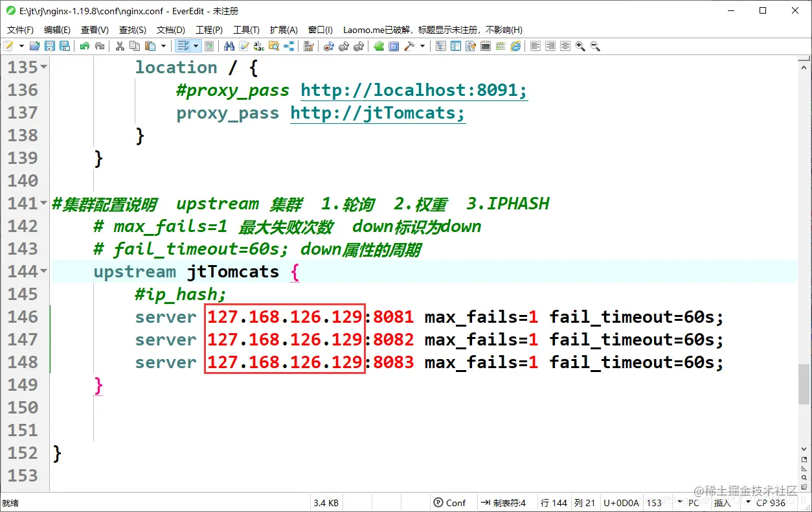Image resolution: width=812 pixels, height=512 pixels.
Task: Click the run macro multiple times icon
Action: pos(359,46)
